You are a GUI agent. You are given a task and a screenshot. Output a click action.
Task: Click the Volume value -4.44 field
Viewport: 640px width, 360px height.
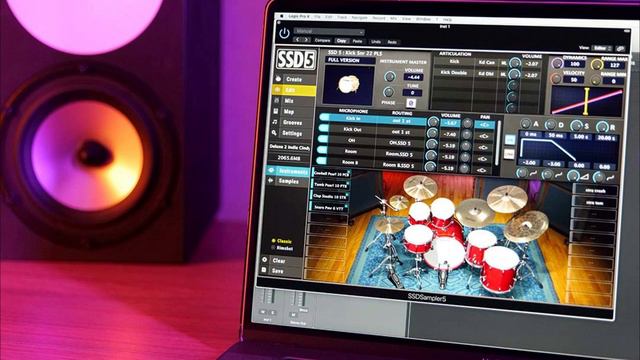click(x=413, y=77)
